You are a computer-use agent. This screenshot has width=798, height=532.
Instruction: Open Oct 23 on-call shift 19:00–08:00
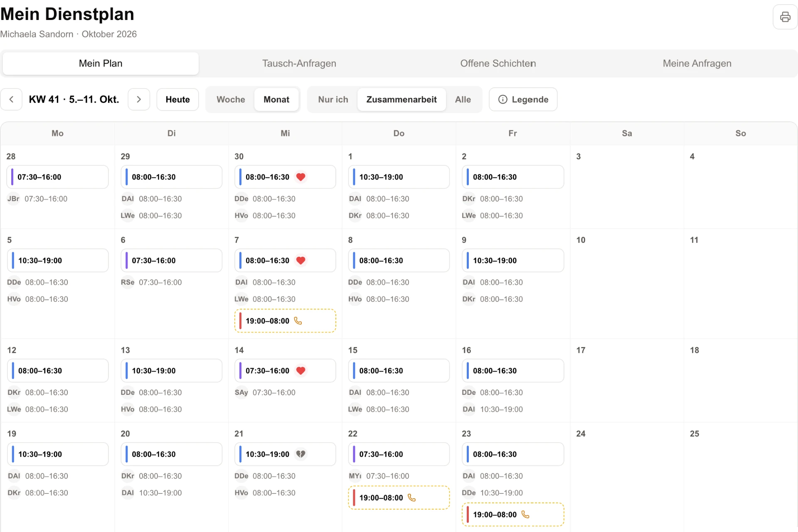pyautogui.click(x=512, y=515)
